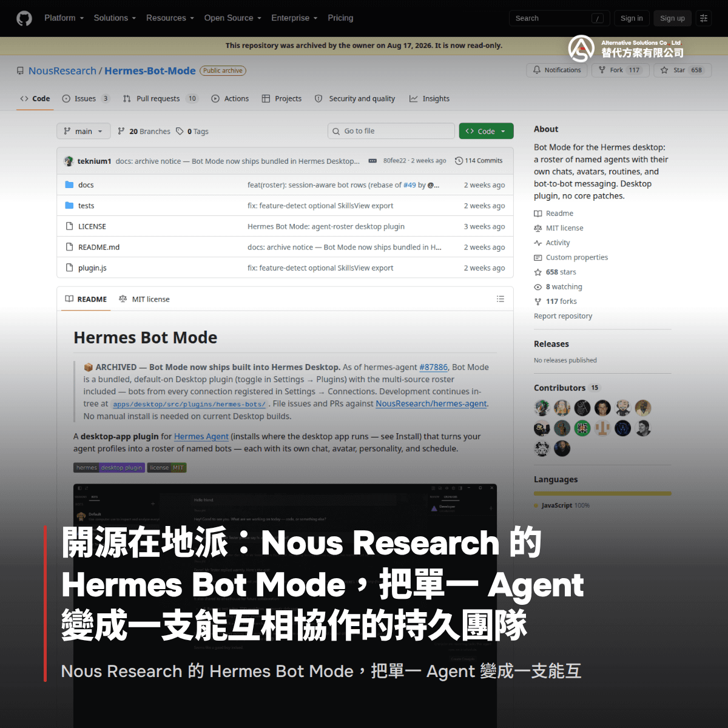View the 20 Branches link
Image resolution: width=728 pixels, height=728 pixels.
tap(144, 131)
